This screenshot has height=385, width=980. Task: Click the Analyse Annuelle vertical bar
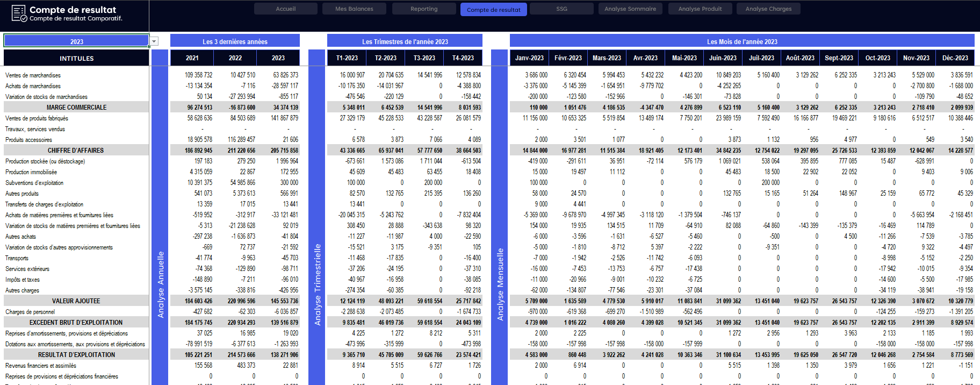pyautogui.click(x=160, y=217)
